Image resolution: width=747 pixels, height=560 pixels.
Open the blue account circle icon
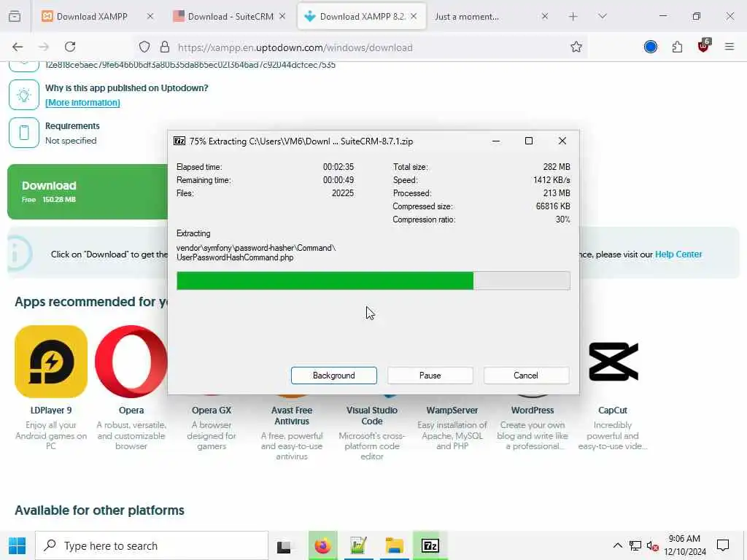click(x=650, y=47)
